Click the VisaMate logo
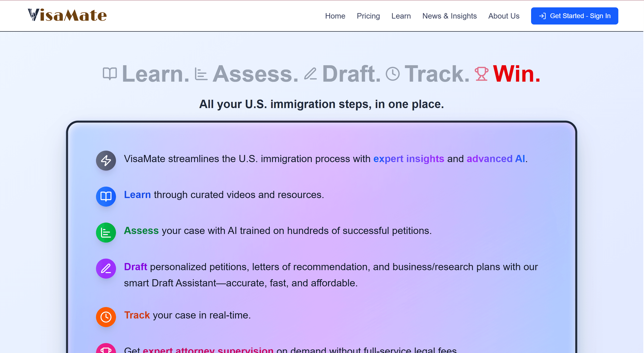The width and height of the screenshot is (644, 353). [x=67, y=15]
